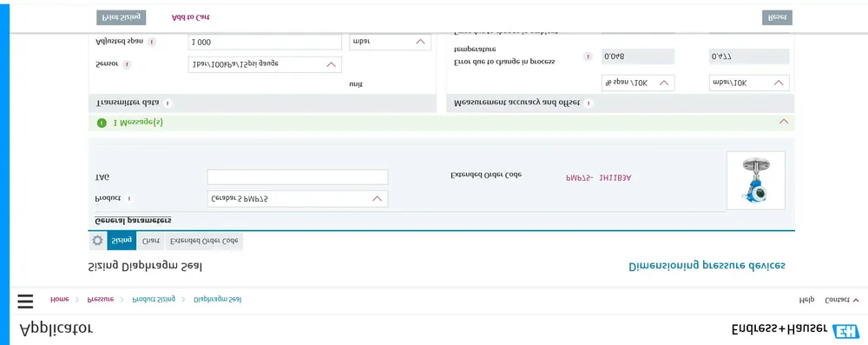Click order code PMP75- 1H11B3A
Screen dimensions: 868x345
[x=598, y=177]
